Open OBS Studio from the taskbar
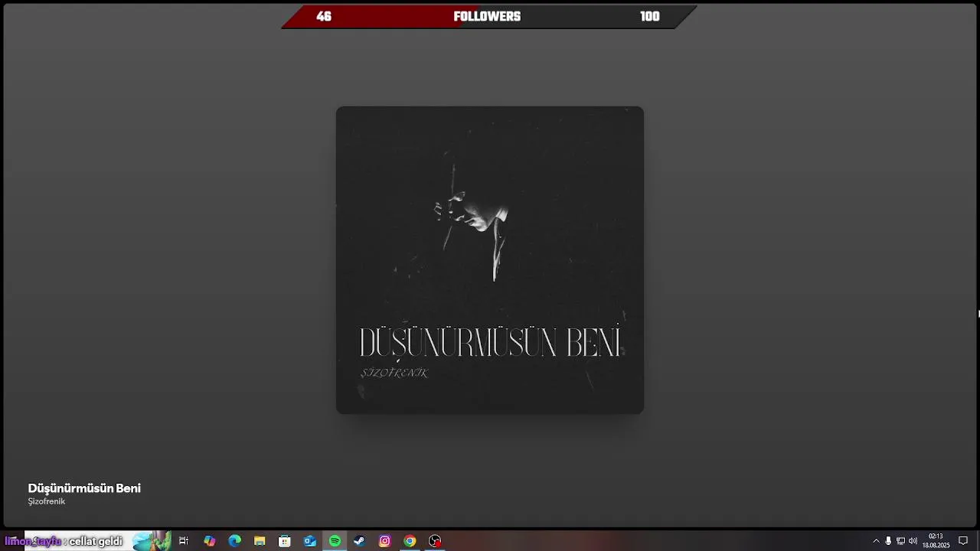 pos(435,541)
